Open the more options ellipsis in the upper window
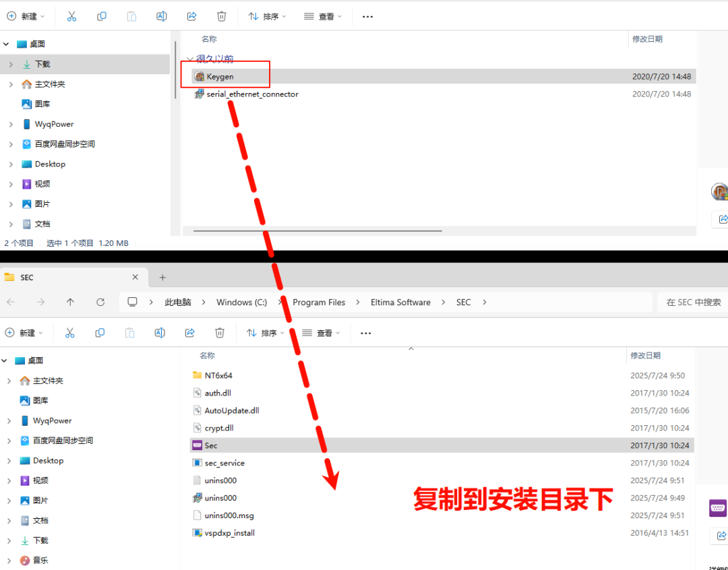 point(367,17)
